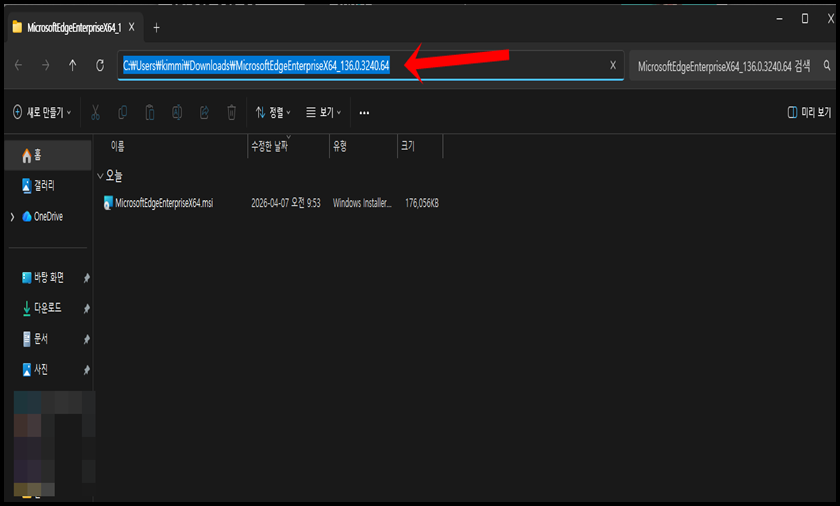The height and width of the screenshot is (506, 840).
Task: Open the more options ellipsis menu
Action: [364, 112]
